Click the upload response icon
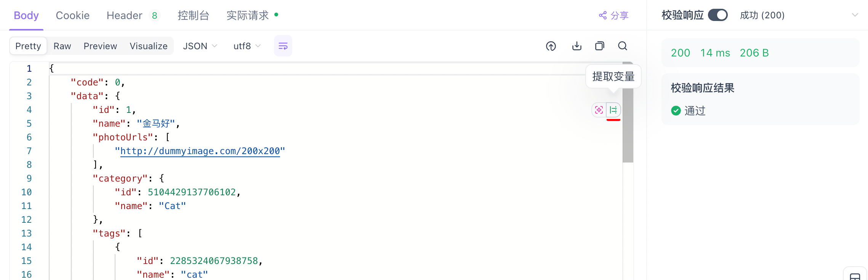868x280 pixels. tap(551, 46)
